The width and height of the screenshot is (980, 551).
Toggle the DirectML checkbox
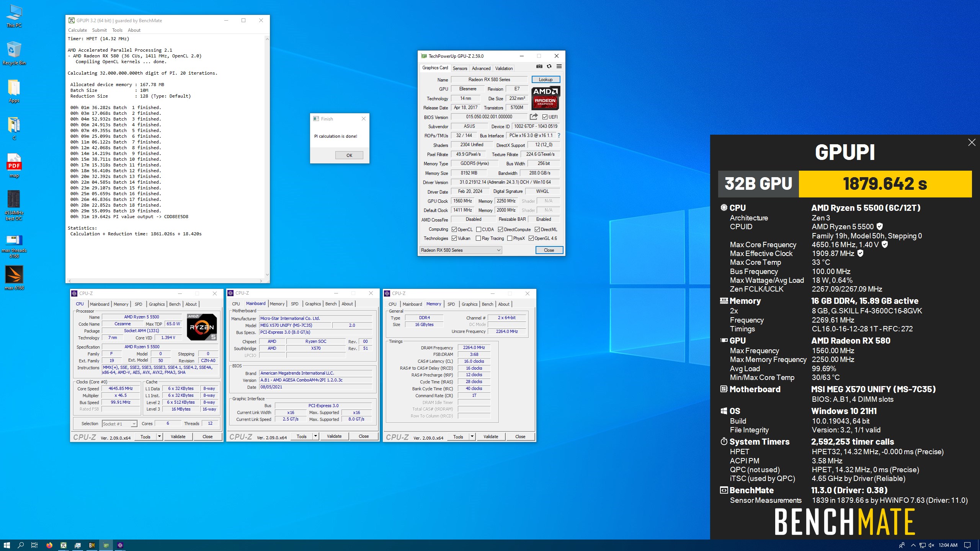coord(537,230)
